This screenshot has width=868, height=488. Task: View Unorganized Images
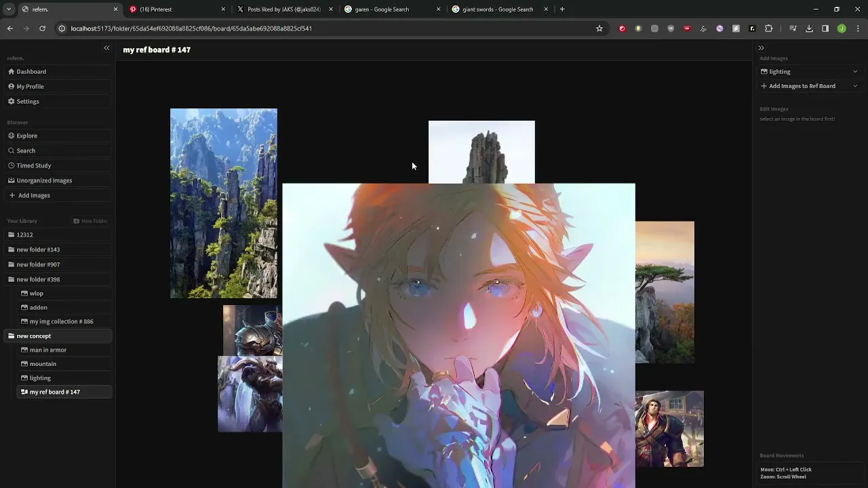point(58,180)
